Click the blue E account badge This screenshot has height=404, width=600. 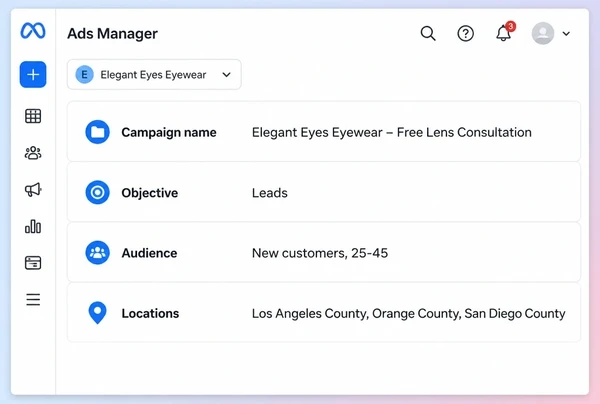[84, 75]
